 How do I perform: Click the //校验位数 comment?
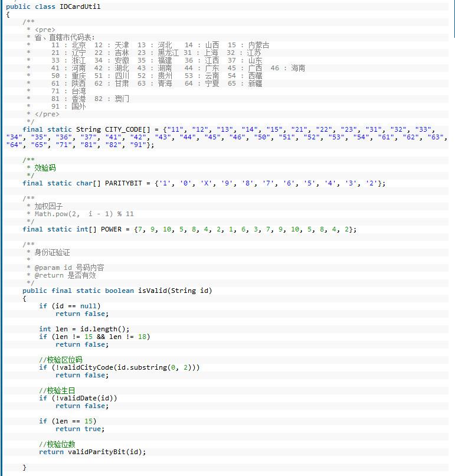click(57, 444)
